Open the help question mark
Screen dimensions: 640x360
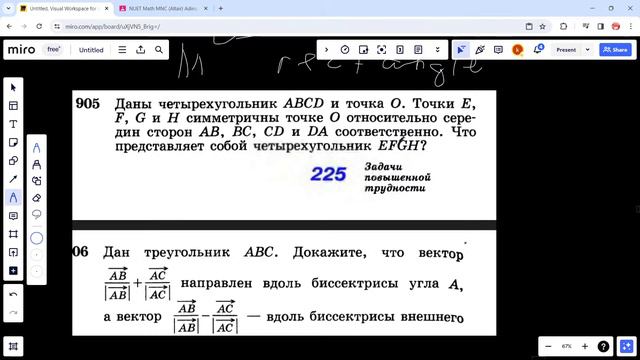coord(603,346)
